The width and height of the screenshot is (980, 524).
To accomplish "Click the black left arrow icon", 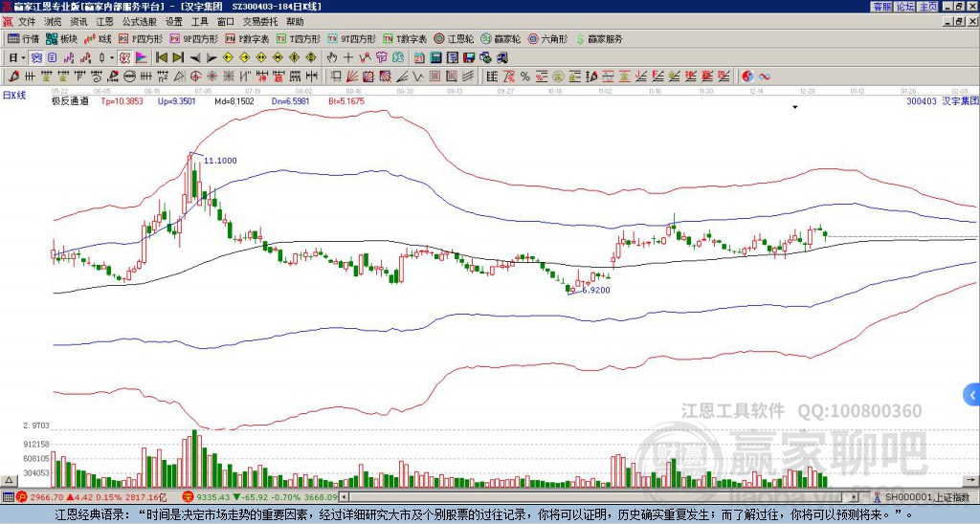I will click(195, 58).
